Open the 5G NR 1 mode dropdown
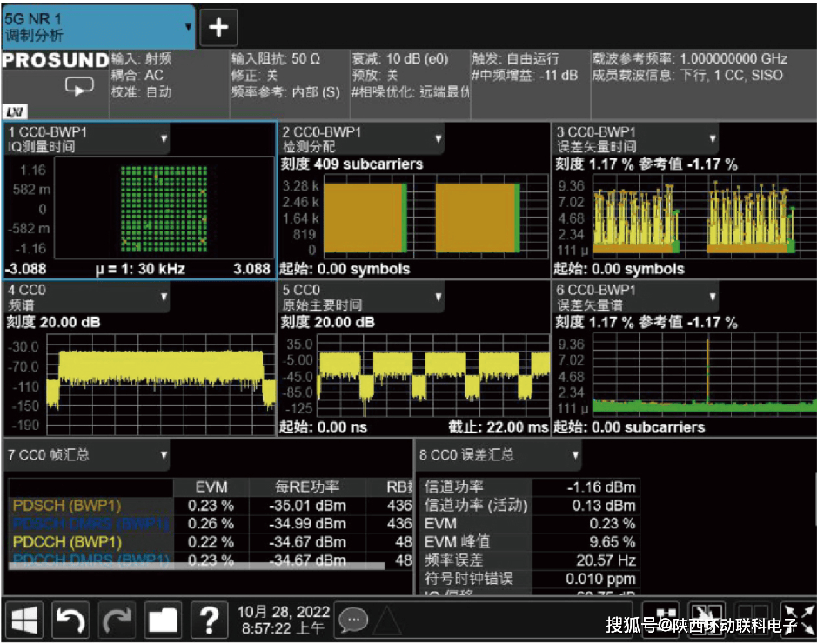 pos(188,28)
